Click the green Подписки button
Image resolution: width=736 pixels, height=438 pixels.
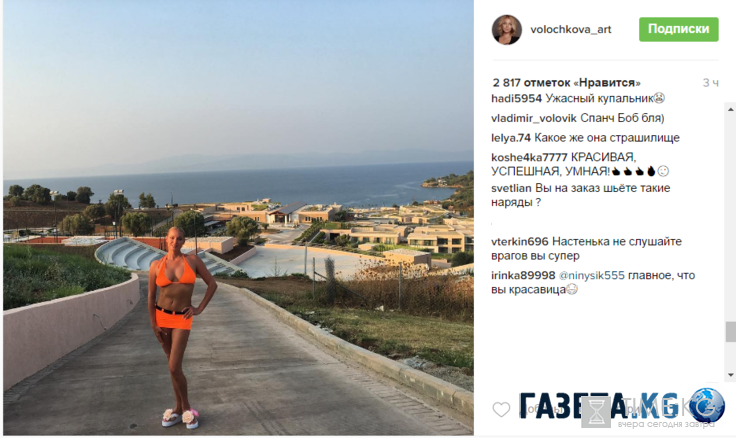click(678, 29)
